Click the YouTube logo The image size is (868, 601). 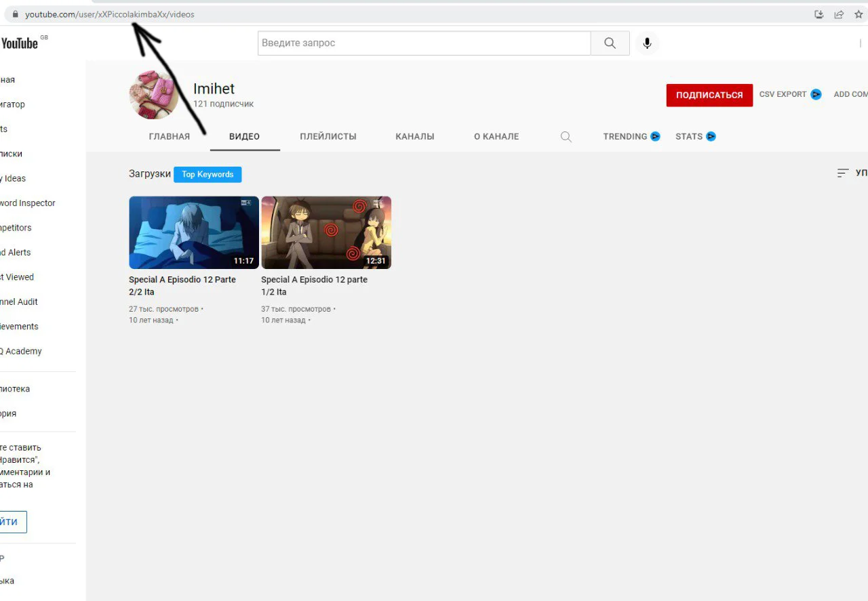pyautogui.click(x=19, y=43)
